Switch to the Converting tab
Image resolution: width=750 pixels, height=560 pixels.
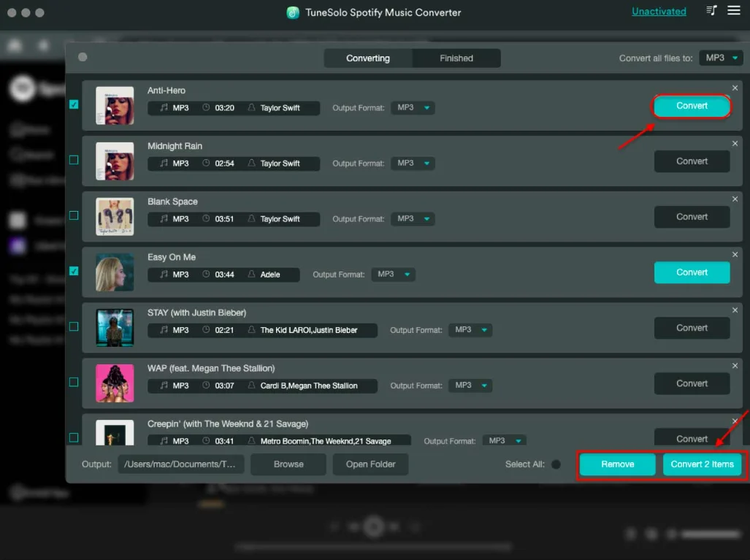click(368, 58)
